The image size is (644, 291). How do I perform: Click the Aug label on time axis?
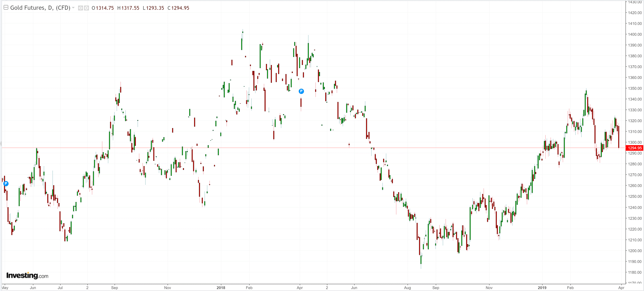pyautogui.click(x=407, y=288)
